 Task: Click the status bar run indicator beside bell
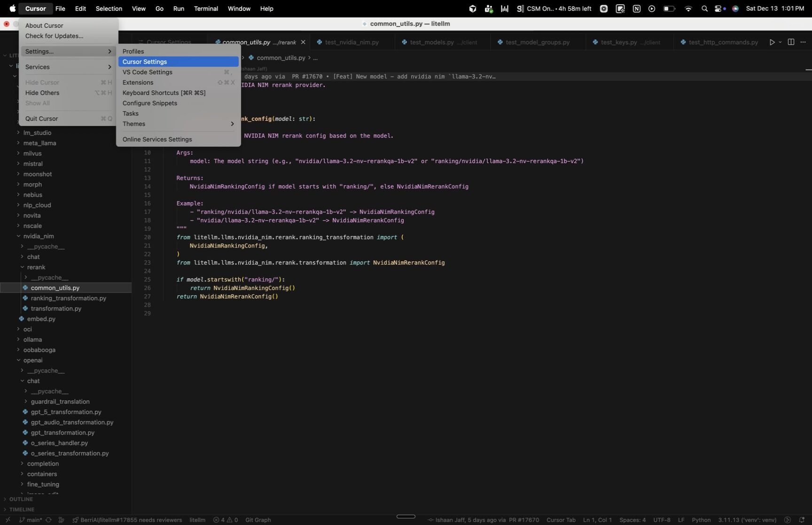[x=788, y=520]
